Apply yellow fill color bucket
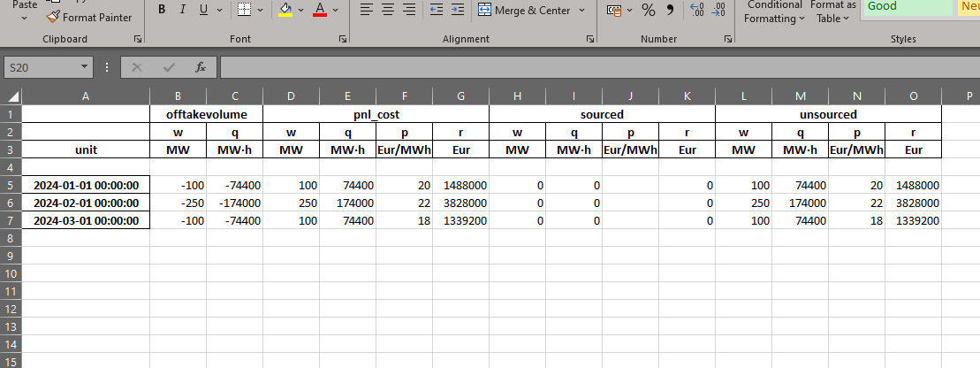Viewport: 980px width, 368px height. (x=285, y=10)
